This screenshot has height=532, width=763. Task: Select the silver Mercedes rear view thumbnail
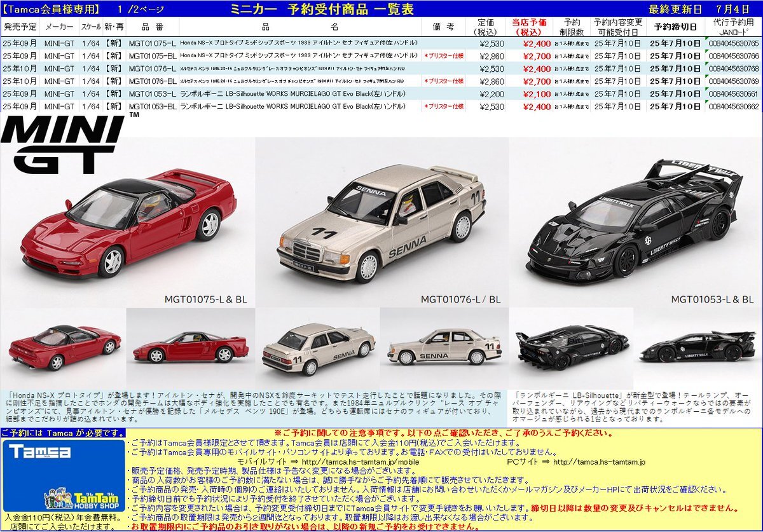pos(316,348)
